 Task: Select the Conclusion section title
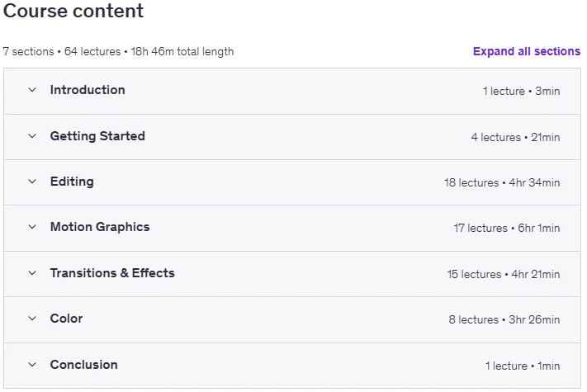(84, 365)
